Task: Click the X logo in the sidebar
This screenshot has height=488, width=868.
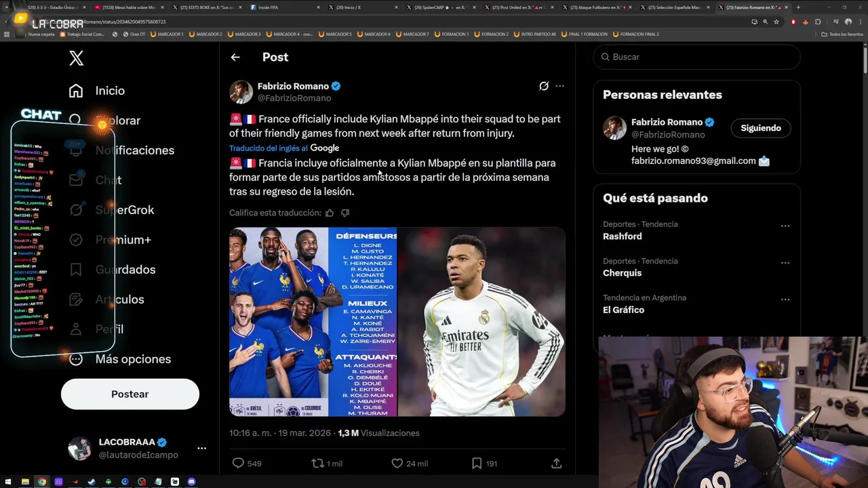Action: click(x=76, y=58)
